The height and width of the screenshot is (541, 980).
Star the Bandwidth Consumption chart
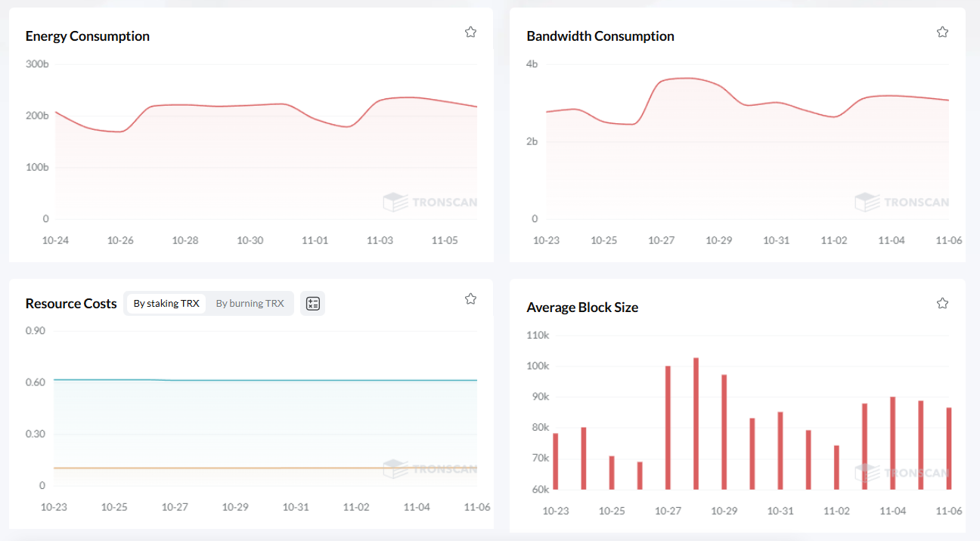click(x=942, y=32)
